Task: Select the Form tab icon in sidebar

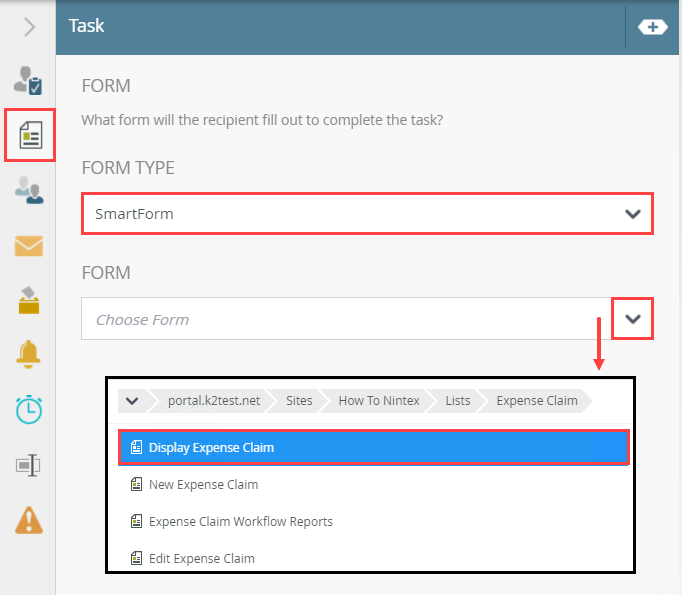Action: [30, 134]
